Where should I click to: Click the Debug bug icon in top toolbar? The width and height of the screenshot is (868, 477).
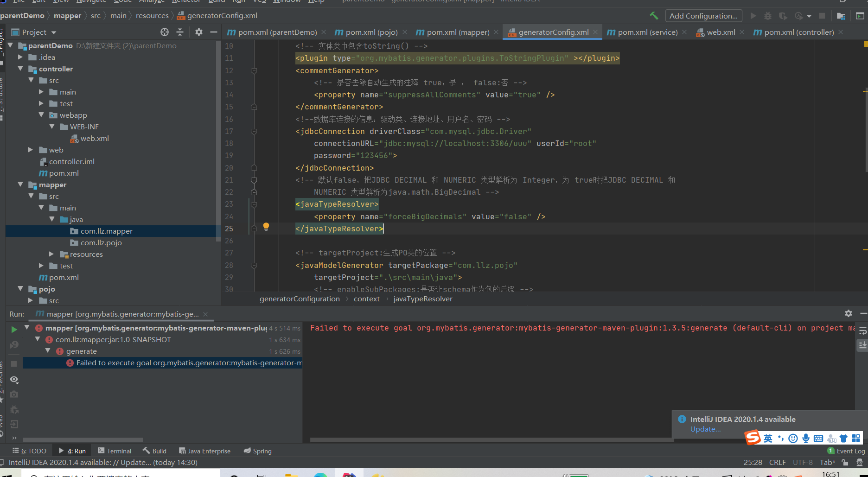pyautogui.click(x=768, y=16)
